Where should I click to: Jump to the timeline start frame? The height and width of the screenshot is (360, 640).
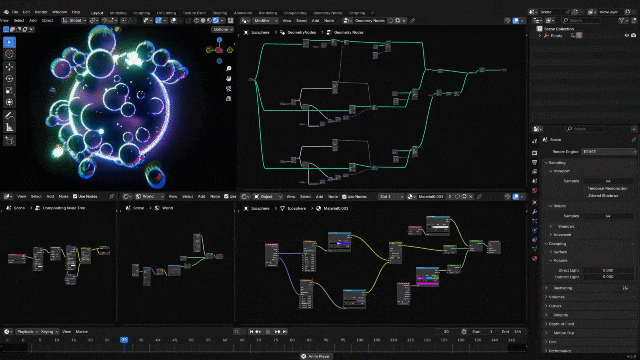click(x=251, y=332)
